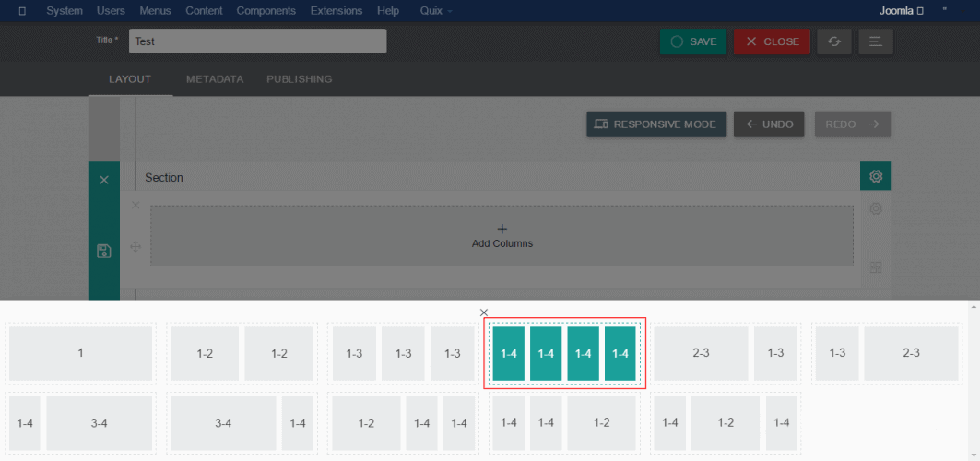Click the refresh icon beside the Close button
This screenshot has height=461, width=980.
point(833,41)
